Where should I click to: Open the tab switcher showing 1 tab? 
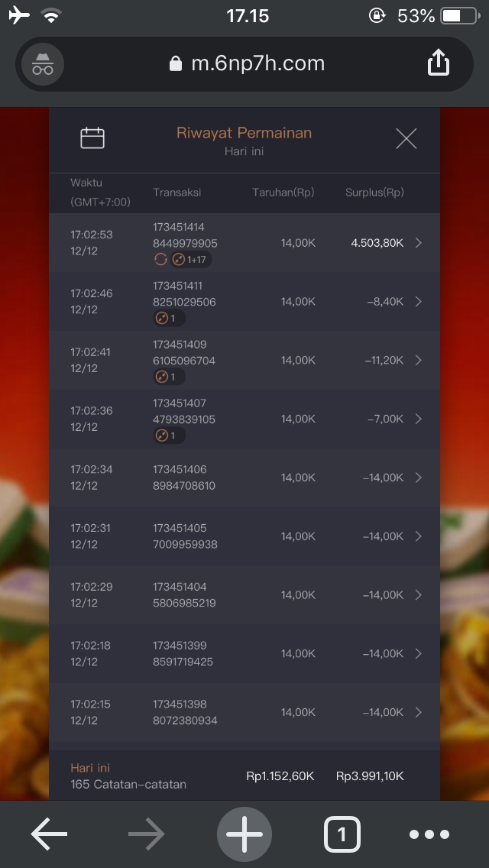pos(342,835)
